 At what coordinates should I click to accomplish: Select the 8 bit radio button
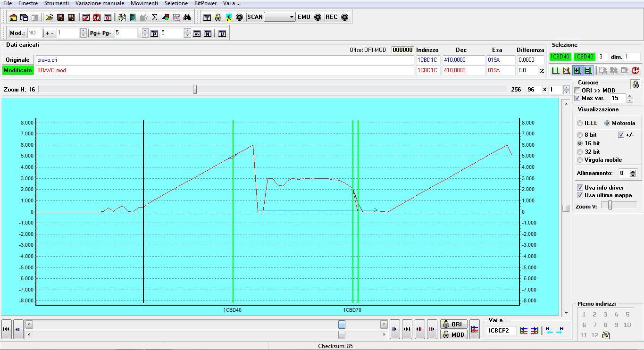tap(580, 135)
